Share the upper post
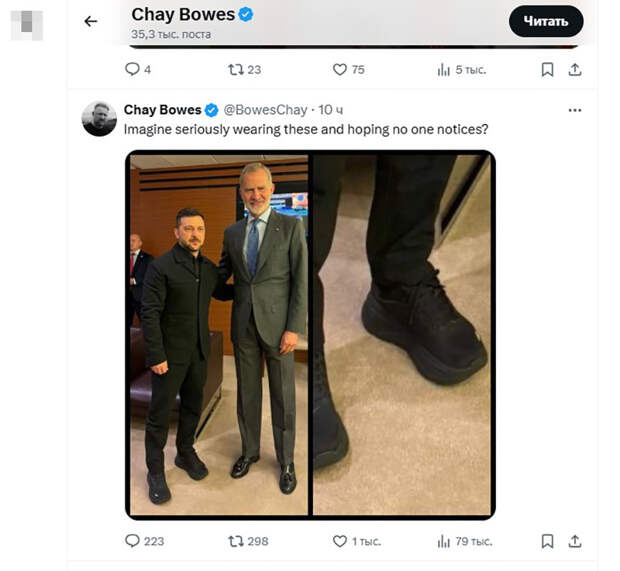Image resolution: width=620 pixels, height=571 pixels. (x=575, y=69)
